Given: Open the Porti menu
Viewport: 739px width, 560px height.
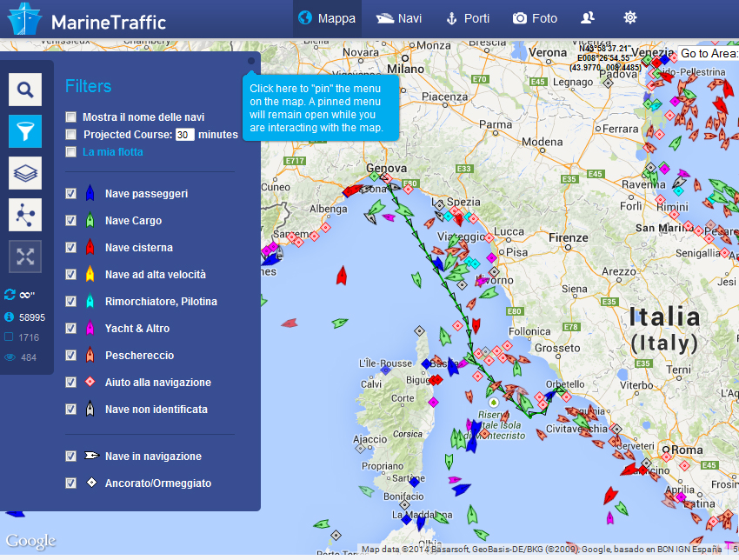Looking at the screenshot, I should (x=468, y=18).
